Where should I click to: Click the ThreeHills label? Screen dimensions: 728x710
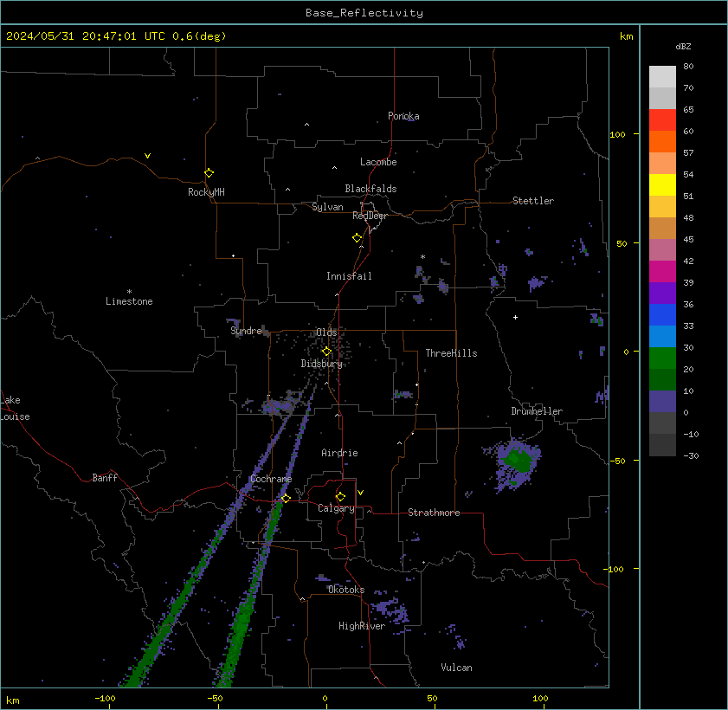click(451, 353)
